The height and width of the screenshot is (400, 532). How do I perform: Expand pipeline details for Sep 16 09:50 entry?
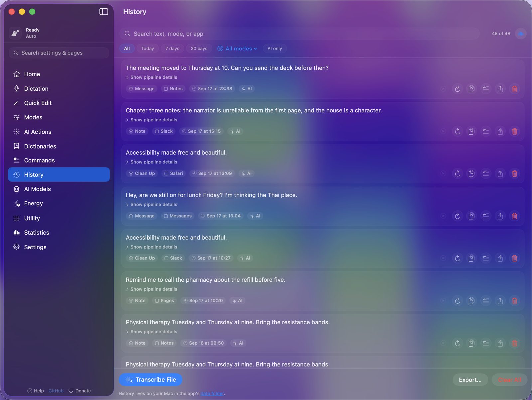pos(151,332)
